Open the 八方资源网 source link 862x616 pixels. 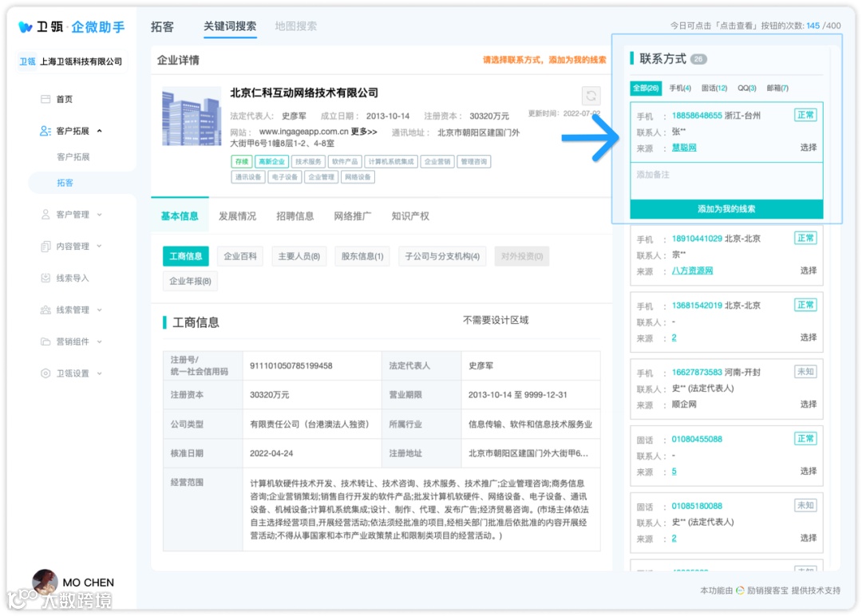coord(692,271)
